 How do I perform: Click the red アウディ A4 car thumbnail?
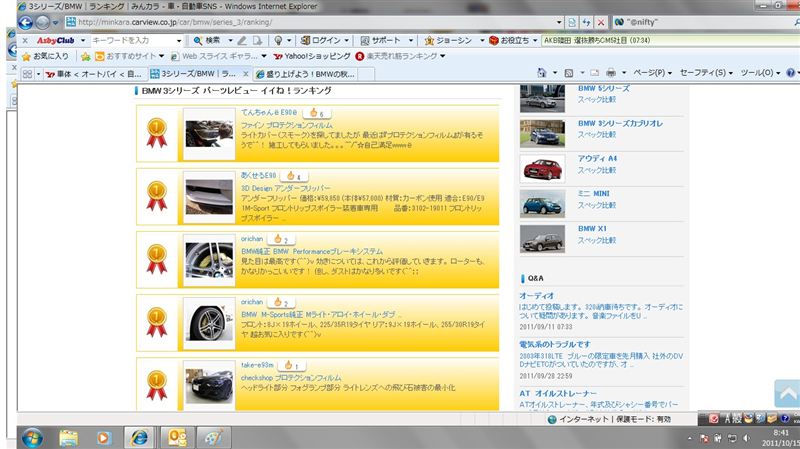click(x=542, y=169)
